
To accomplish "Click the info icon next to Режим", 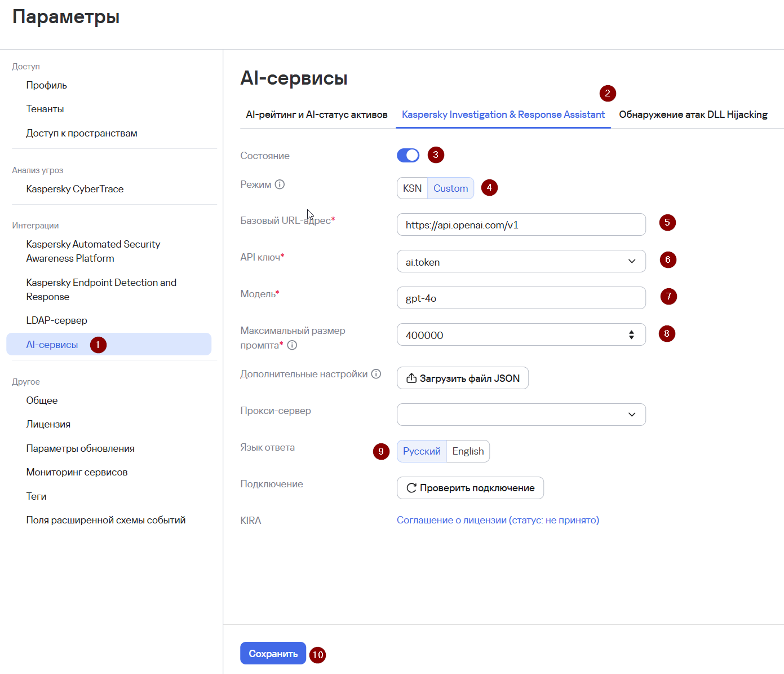I will point(280,184).
